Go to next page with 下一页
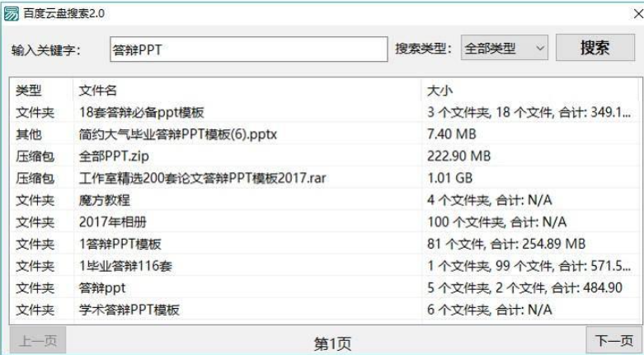 (x=614, y=341)
